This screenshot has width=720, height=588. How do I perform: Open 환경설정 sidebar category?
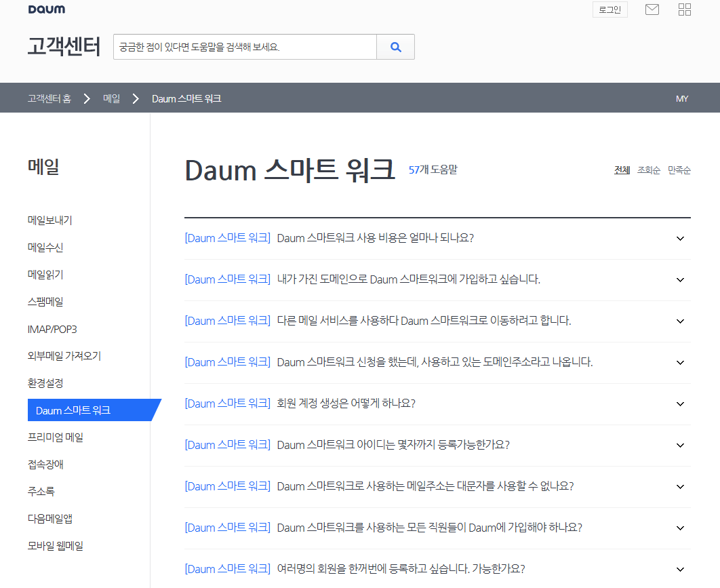[x=45, y=383]
